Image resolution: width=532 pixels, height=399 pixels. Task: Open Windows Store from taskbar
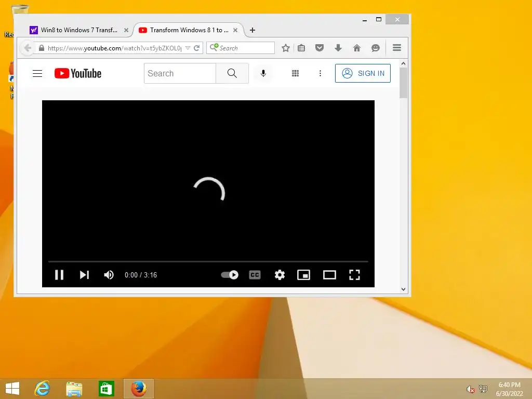[x=106, y=389]
